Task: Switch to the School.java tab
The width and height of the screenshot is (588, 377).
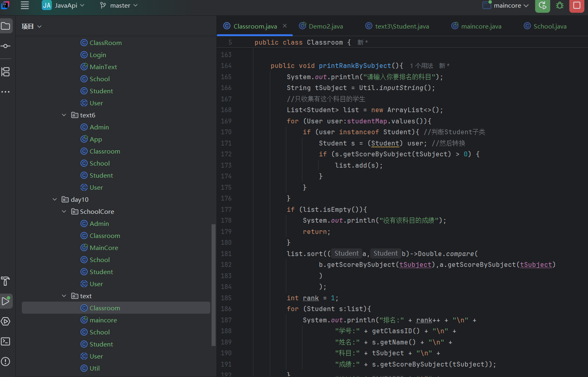Action: [x=549, y=26]
